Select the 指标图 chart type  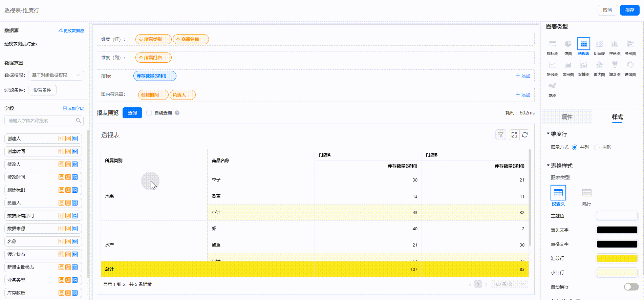[552, 47]
